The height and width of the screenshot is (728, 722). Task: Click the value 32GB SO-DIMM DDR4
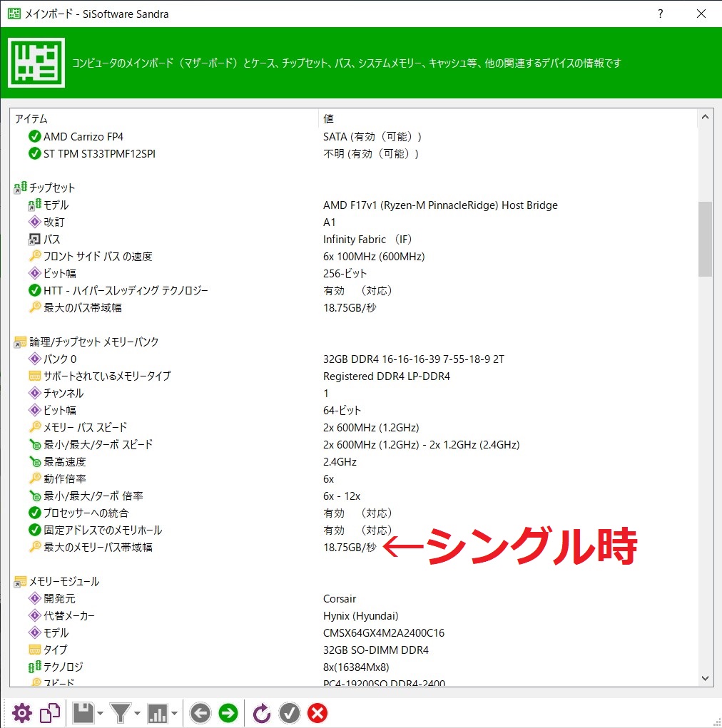point(376,650)
